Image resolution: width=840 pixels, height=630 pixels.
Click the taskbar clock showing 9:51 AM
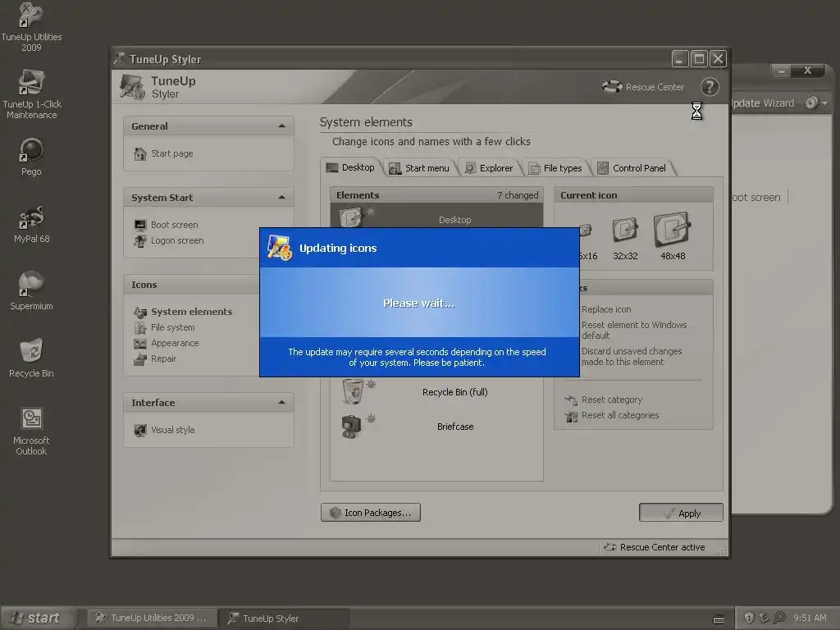pos(810,618)
